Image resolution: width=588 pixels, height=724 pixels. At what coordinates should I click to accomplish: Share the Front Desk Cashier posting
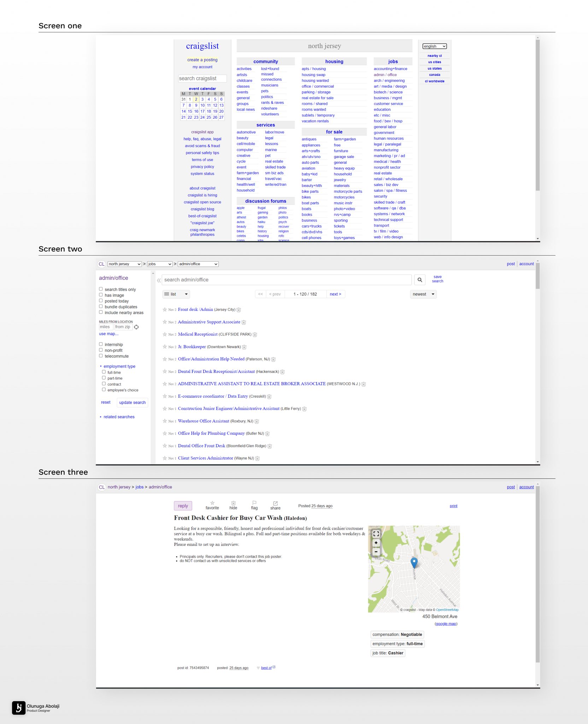(275, 506)
